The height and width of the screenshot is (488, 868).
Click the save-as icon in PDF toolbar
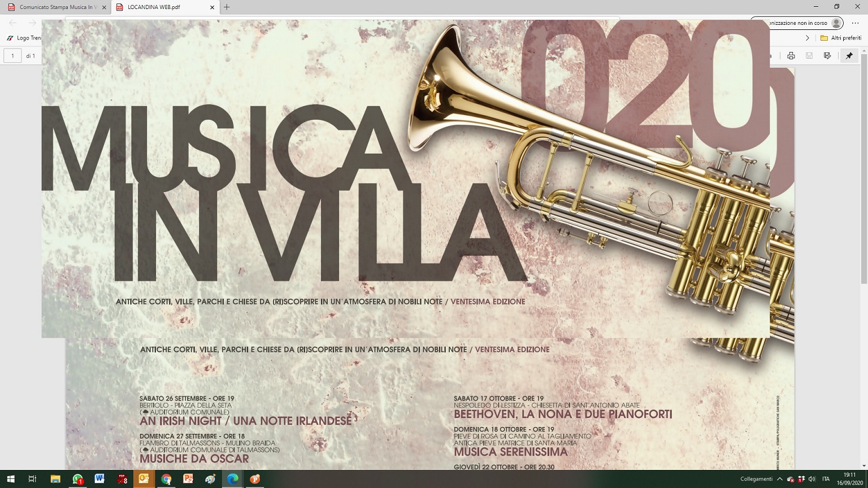[827, 55]
